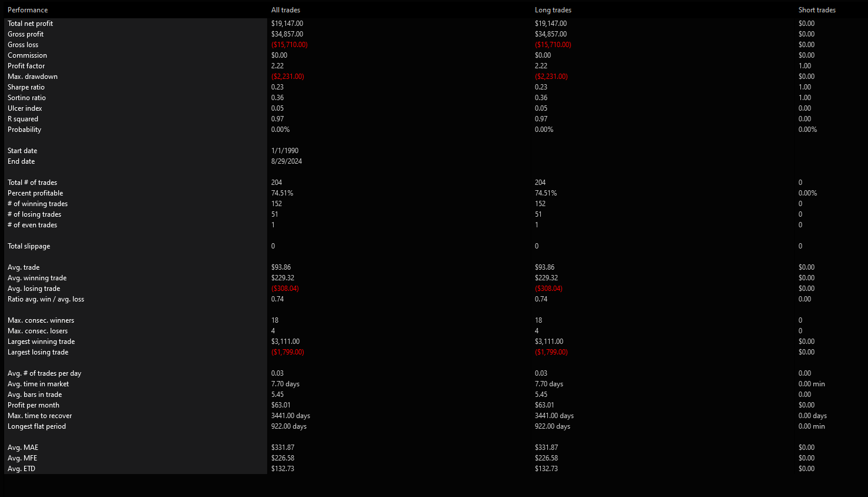Select the 'Ratio avg. win / avg. loss' label

point(46,299)
